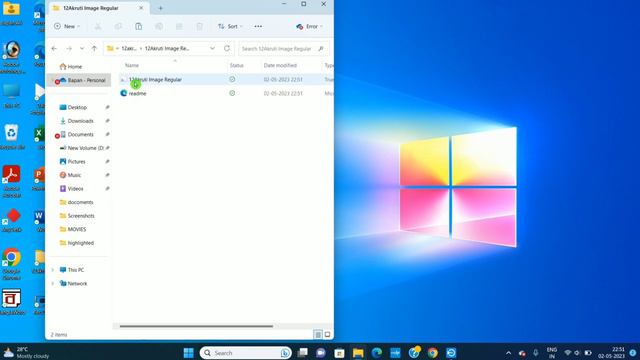640x360 pixels.
Task: Launch Microsoft Edge from the taskbar
Action: 376,353
